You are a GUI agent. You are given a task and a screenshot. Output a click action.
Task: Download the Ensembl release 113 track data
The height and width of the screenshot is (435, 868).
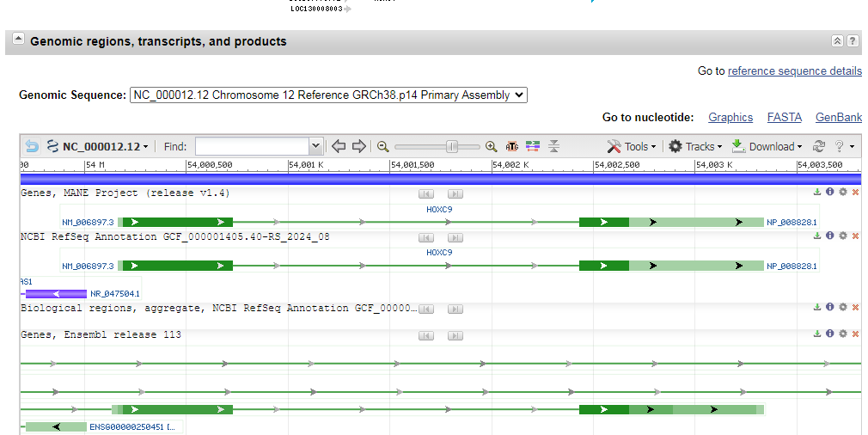pyautogui.click(x=817, y=334)
